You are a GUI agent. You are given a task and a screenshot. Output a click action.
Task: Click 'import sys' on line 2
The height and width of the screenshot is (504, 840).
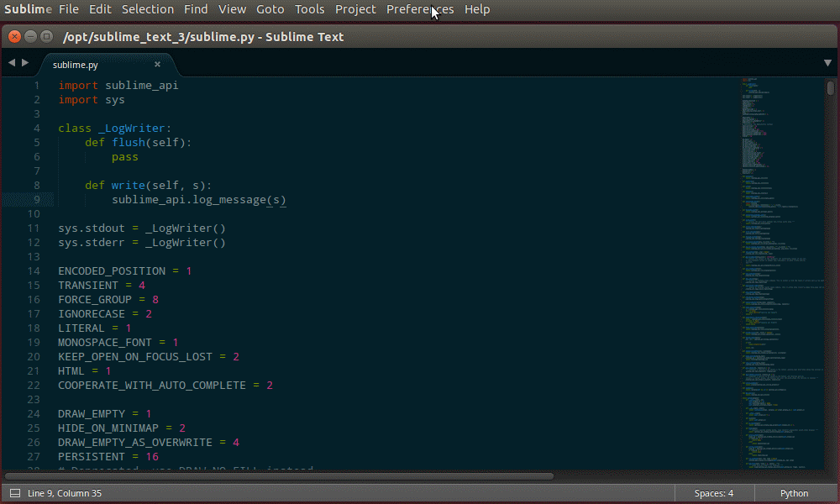click(x=92, y=100)
